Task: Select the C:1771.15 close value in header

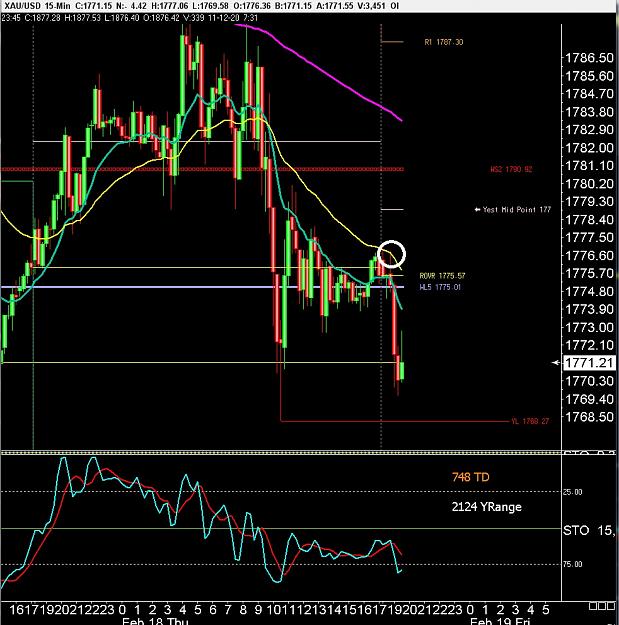Action: tap(94, 6)
